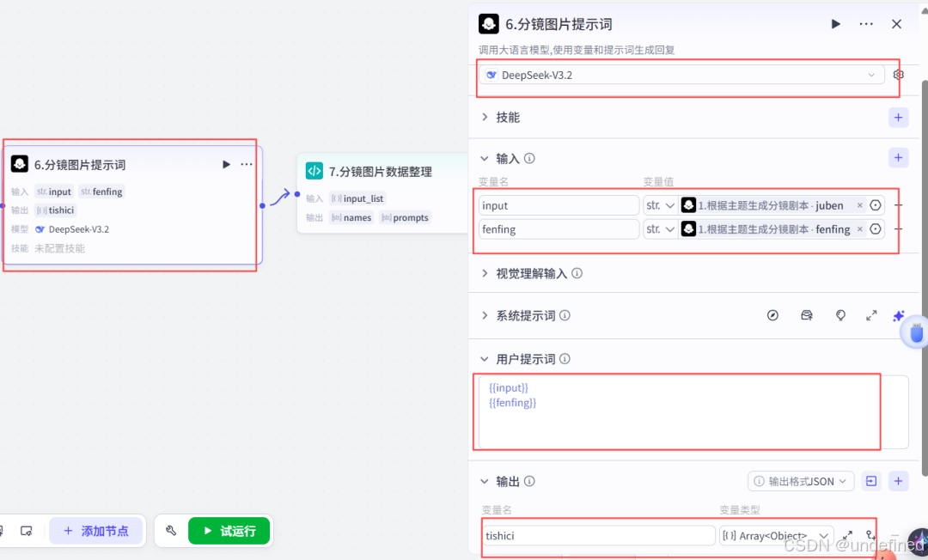Click the compass icon in 系统提示词 row
The height and width of the screenshot is (560, 928).
(x=772, y=315)
